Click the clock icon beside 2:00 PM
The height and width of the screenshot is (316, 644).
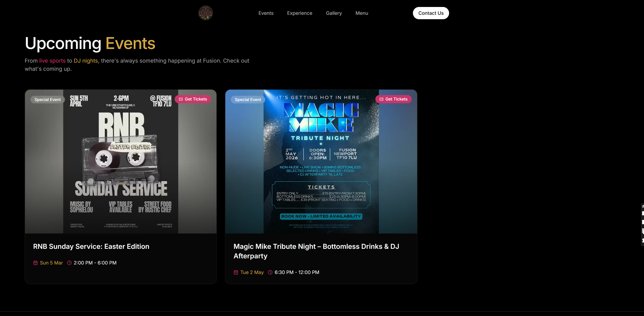[x=69, y=263]
